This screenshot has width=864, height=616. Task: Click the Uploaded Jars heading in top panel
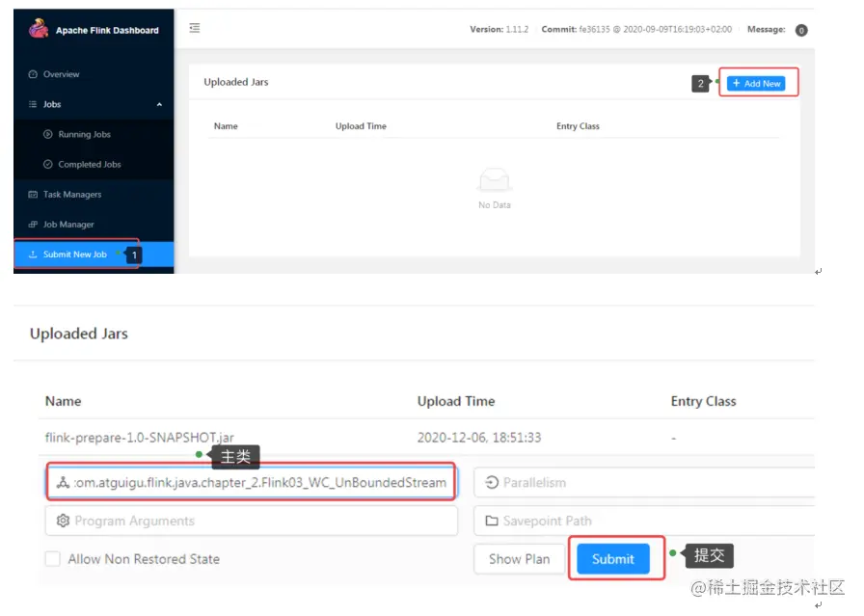click(x=236, y=82)
